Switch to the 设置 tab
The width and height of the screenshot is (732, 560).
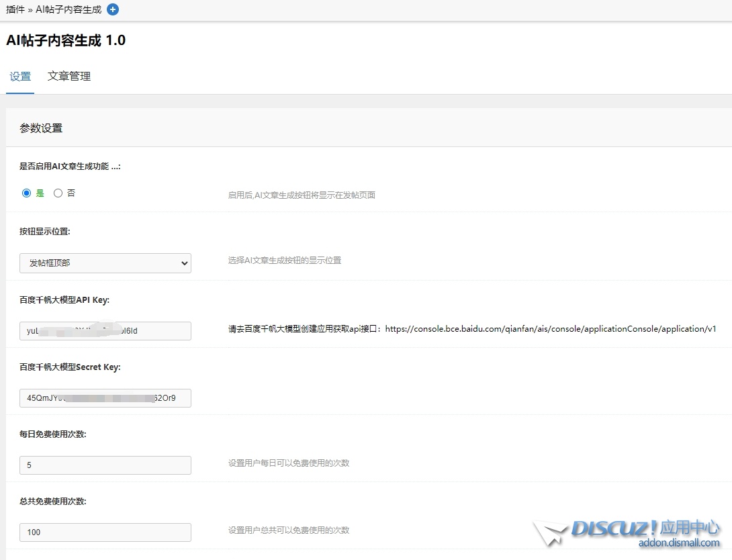click(x=20, y=77)
